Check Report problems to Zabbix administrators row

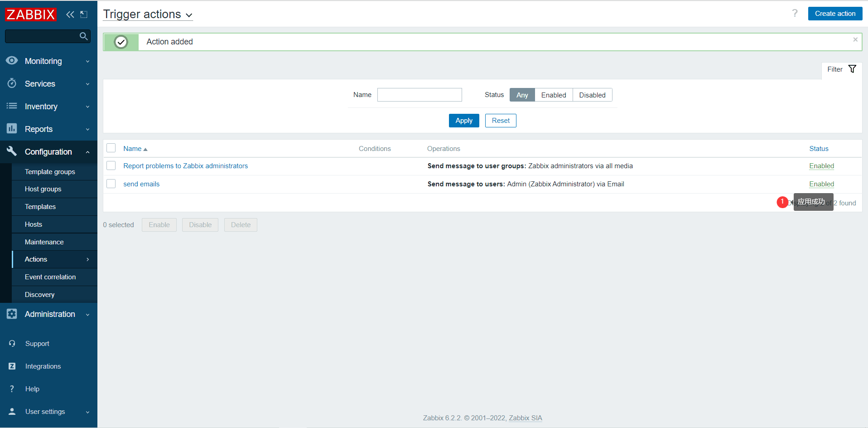coord(111,166)
